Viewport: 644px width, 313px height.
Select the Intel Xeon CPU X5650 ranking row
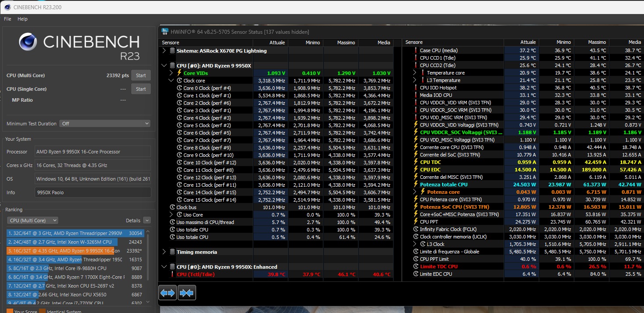[x=75, y=294]
